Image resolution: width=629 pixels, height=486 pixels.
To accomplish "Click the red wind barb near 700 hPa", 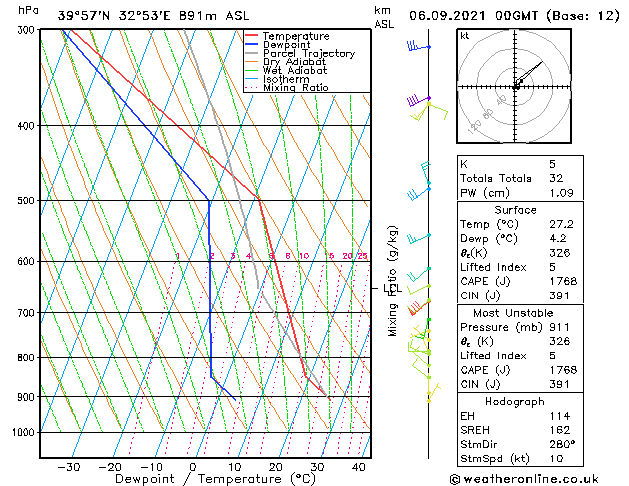I will (x=418, y=306).
